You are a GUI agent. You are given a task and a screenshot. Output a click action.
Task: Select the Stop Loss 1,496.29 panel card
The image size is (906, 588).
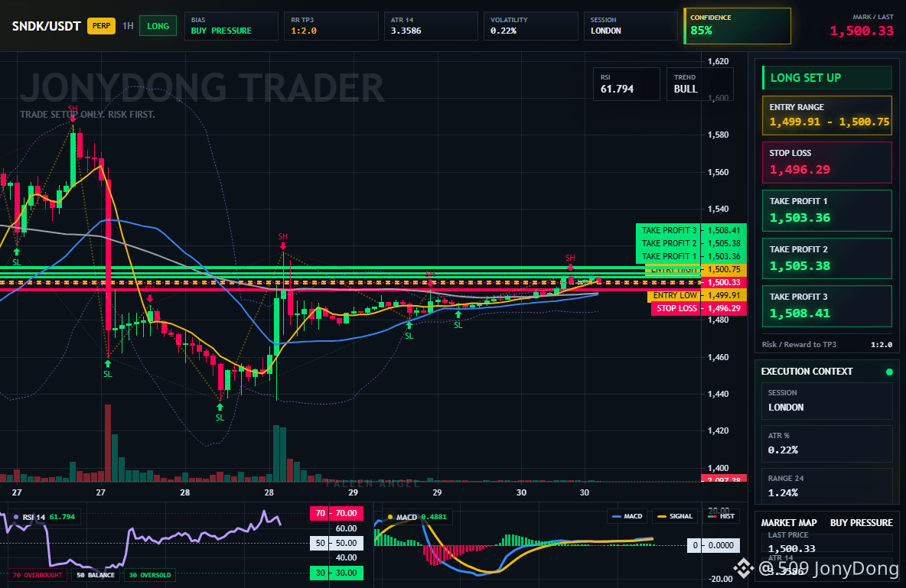(827, 162)
